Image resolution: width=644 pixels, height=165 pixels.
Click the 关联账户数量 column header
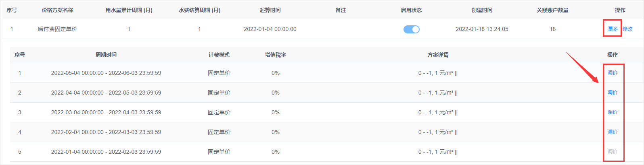click(x=552, y=10)
